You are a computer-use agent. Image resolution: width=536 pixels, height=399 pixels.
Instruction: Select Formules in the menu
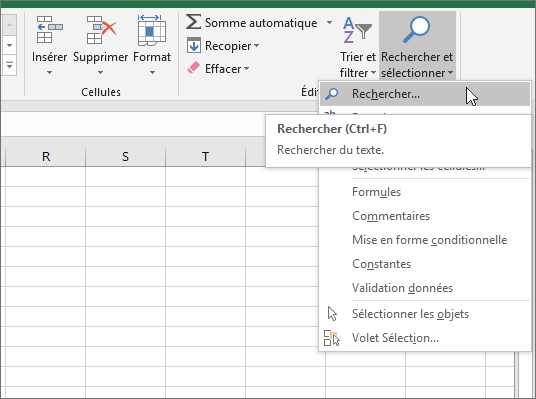(425, 192)
